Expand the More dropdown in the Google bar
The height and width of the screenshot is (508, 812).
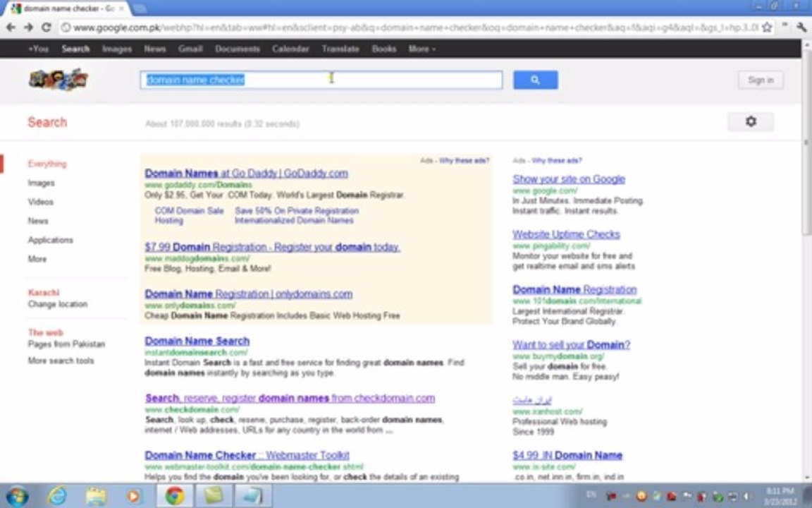pos(422,49)
